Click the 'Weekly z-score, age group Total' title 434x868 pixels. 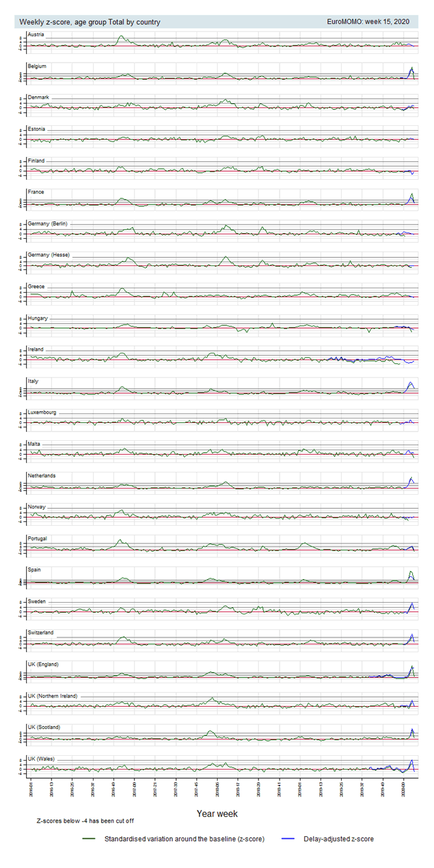tap(90, 22)
